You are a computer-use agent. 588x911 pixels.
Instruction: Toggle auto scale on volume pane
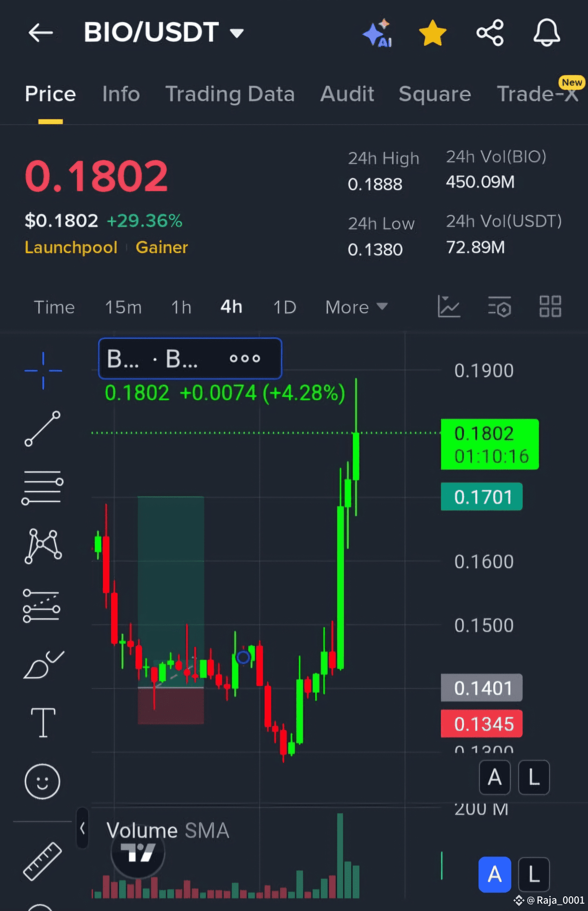coord(495,874)
